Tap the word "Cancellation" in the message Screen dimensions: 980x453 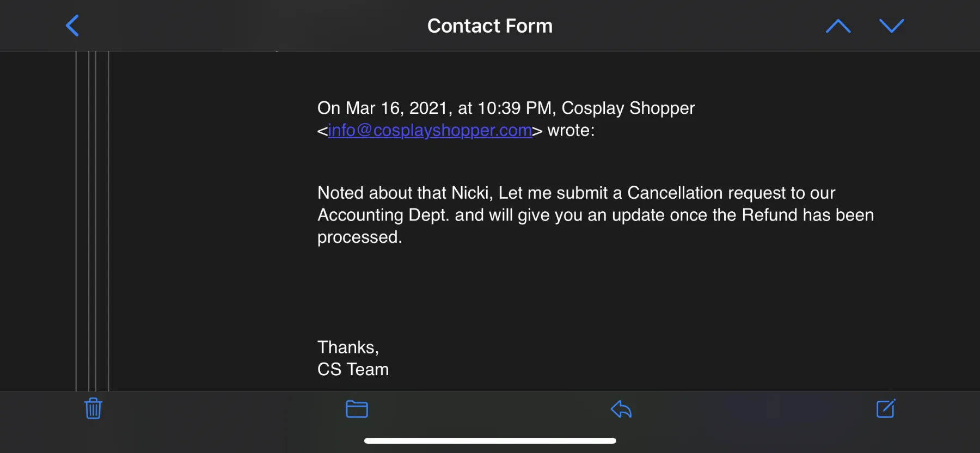pyautogui.click(x=675, y=193)
